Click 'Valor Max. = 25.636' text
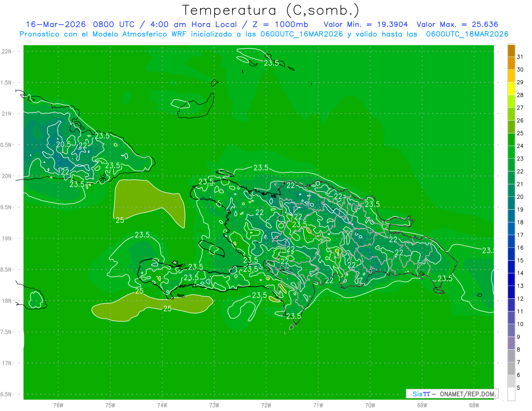 point(458,24)
